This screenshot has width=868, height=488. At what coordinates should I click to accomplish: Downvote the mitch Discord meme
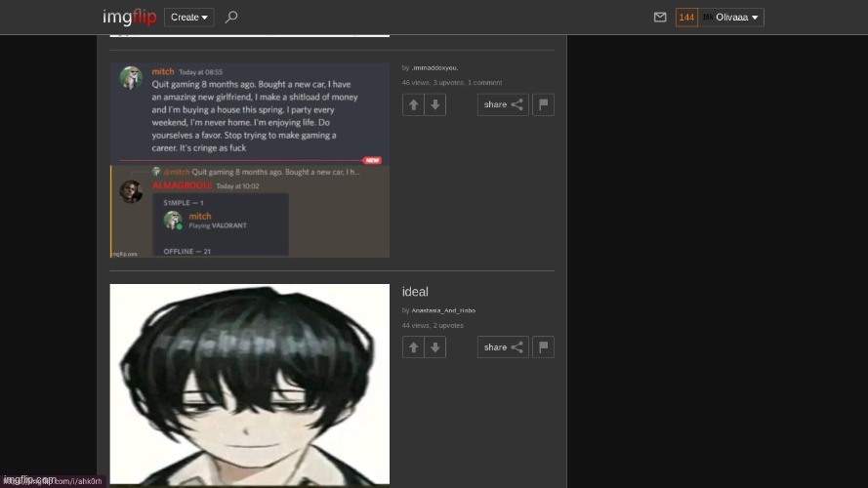pos(435,104)
